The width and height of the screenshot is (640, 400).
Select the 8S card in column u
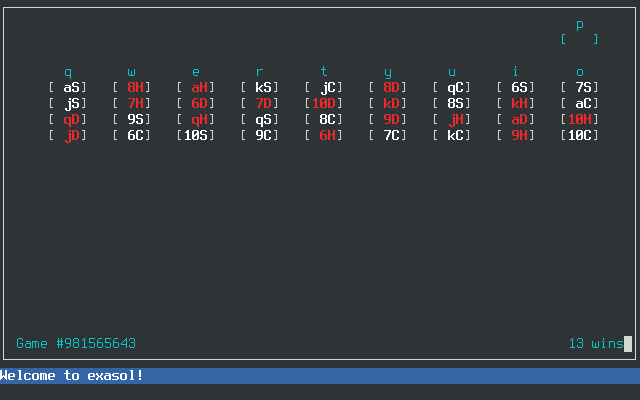pyautogui.click(x=452, y=103)
